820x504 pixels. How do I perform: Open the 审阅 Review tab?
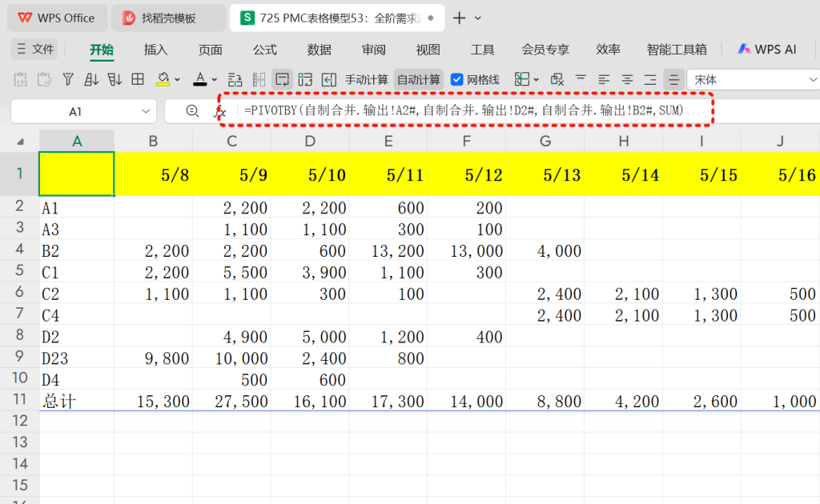pyautogui.click(x=373, y=50)
